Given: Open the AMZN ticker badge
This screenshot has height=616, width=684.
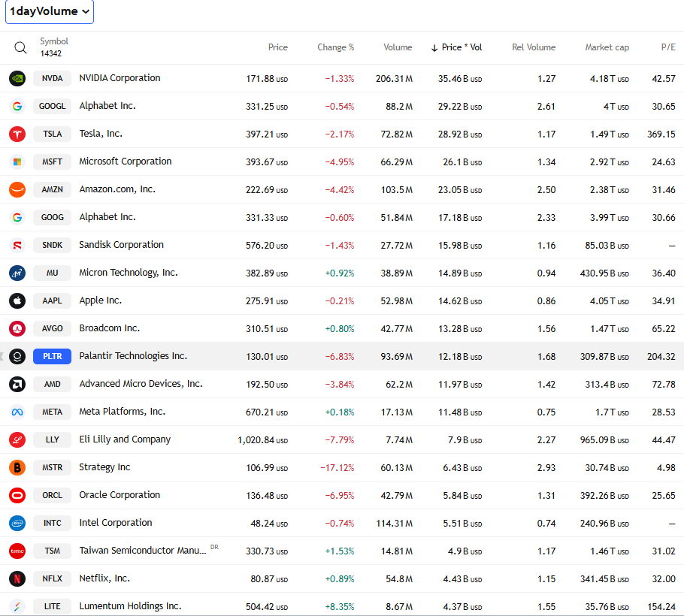Looking at the screenshot, I should [53, 189].
